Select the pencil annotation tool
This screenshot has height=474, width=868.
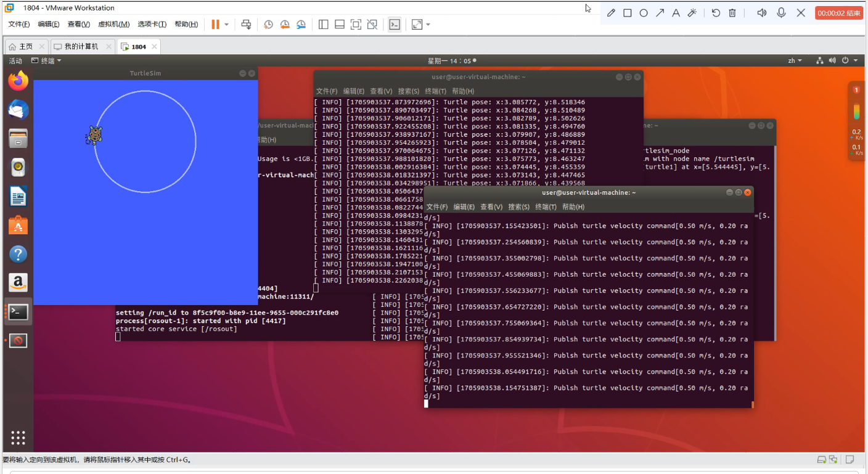point(611,13)
